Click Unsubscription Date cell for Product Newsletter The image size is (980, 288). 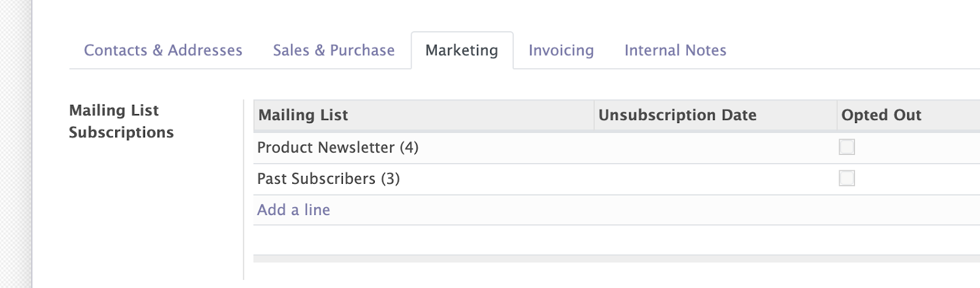(714, 148)
